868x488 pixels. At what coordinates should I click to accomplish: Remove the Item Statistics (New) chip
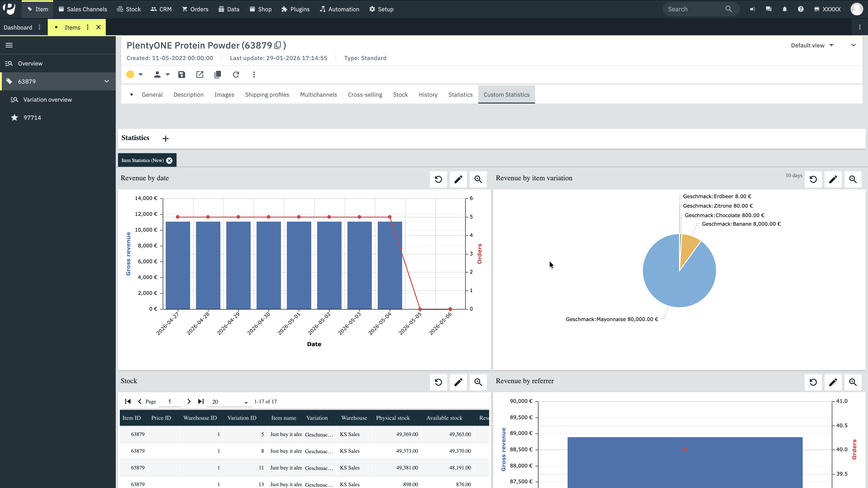point(170,161)
